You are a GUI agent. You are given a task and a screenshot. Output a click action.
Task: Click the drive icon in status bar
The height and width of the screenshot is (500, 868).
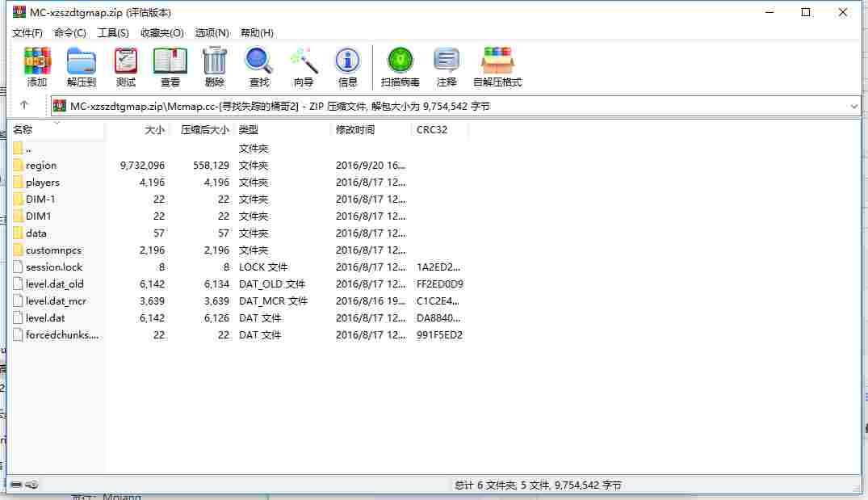(16, 485)
